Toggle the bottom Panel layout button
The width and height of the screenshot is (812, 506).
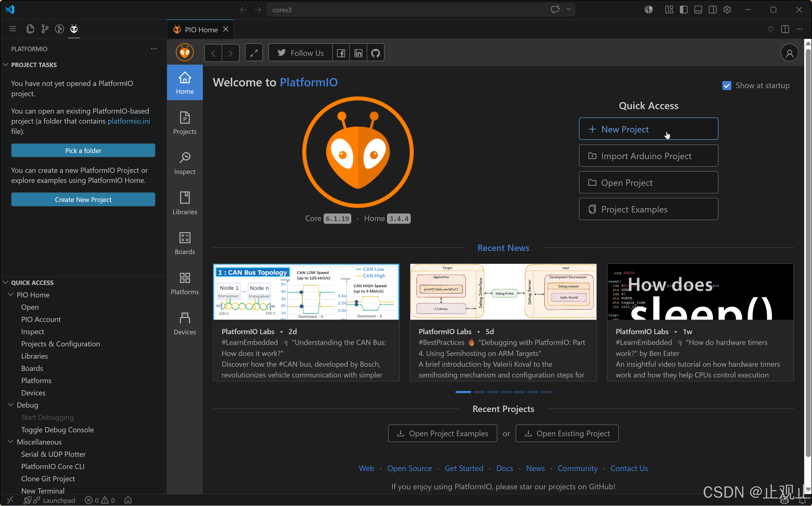tap(698, 10)
